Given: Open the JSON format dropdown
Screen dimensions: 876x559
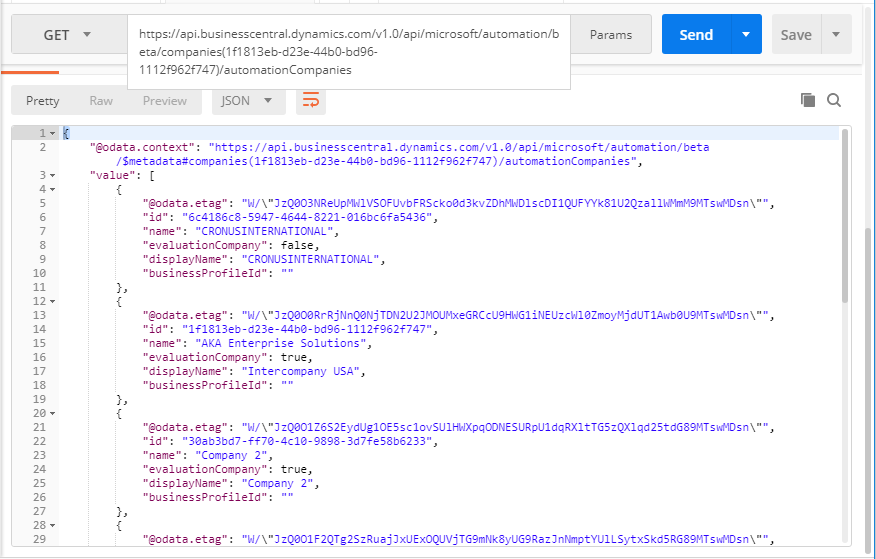Looking at the screenshot, I should coord(248,101).
